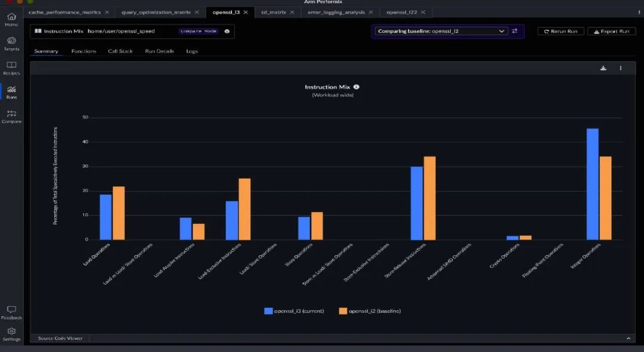Open Feedback from the sidebar
644x352 pixels.
pos(11,313)
